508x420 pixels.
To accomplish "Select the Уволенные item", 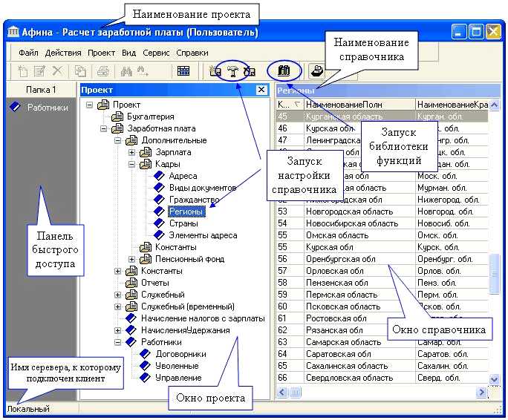I will 177,366.
